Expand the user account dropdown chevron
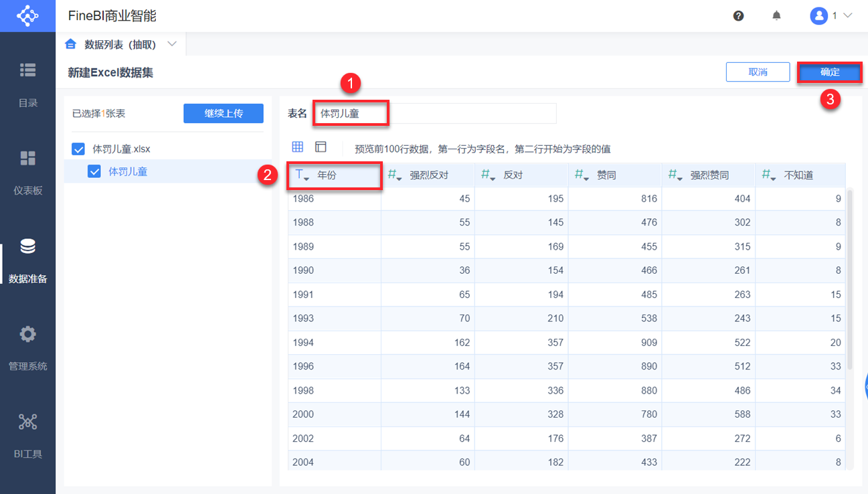The width and height of the screenshot is (868, 494). (847, 15)
